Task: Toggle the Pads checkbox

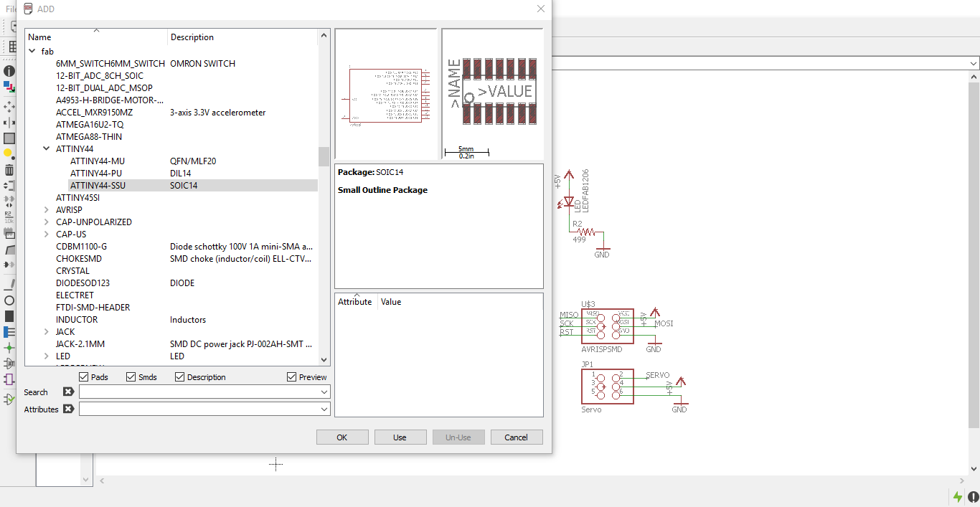Action: click(x=84, y=376)
